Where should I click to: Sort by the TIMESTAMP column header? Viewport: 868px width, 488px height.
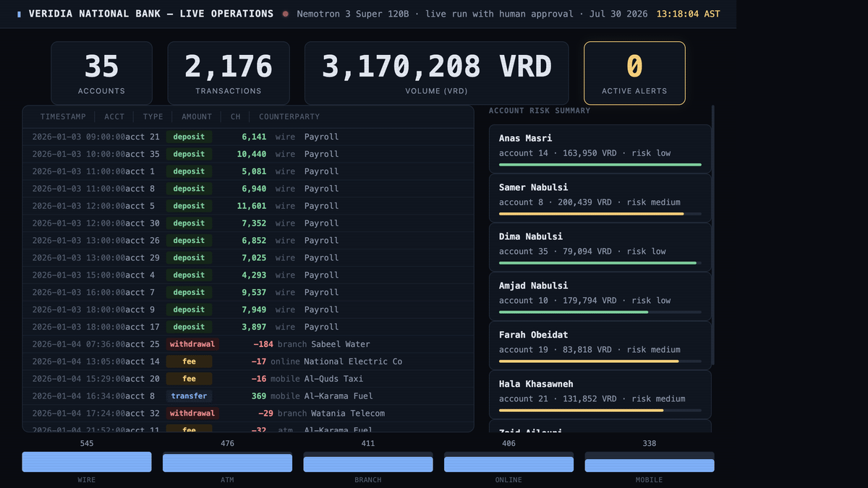pos(63,116)
